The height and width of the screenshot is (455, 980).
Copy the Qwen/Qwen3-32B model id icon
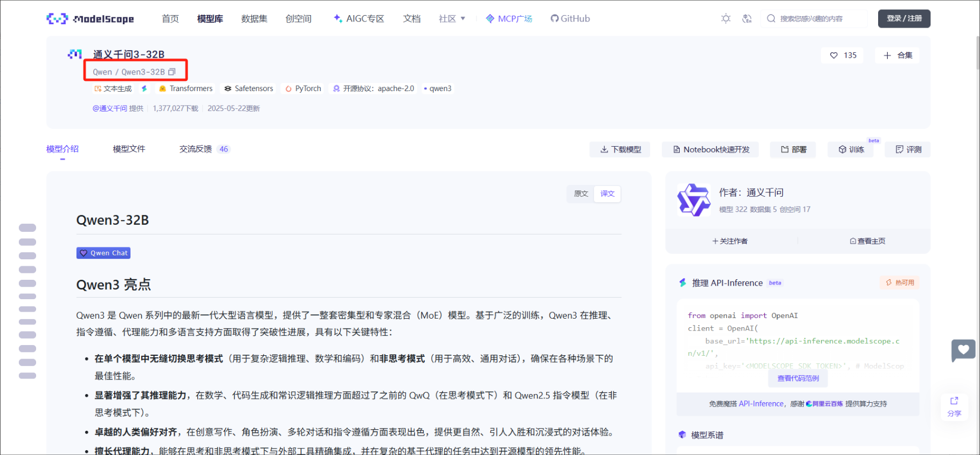click(172, 72)
